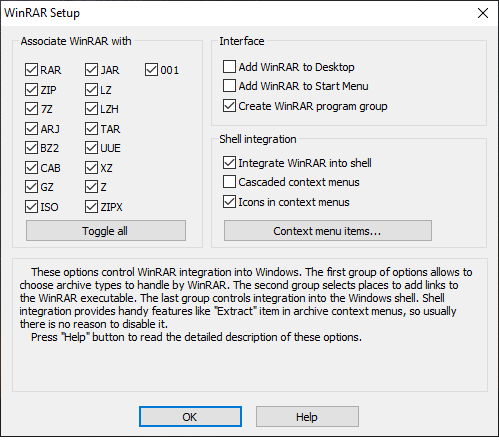The width and height of the screenshot is (499, 443).
Task: Toggle the XZ file association
Action: (x=91, y=168)
